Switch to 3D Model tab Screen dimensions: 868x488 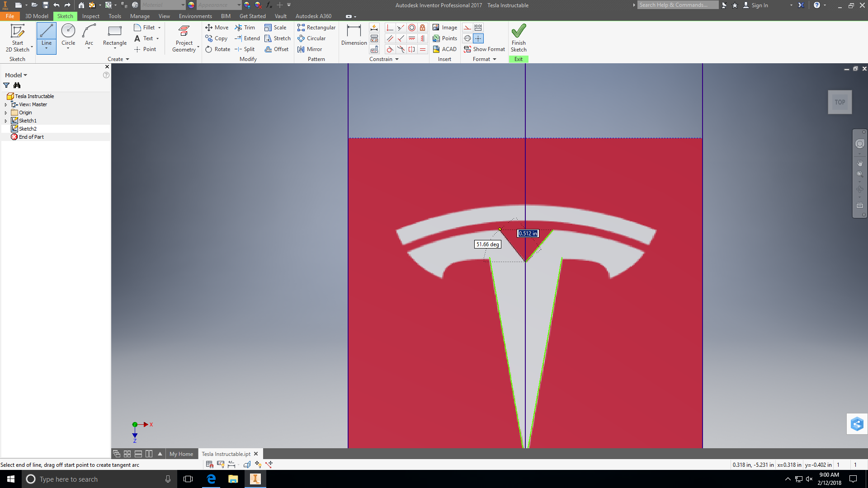pyautogui.click(x=37, y=16)
